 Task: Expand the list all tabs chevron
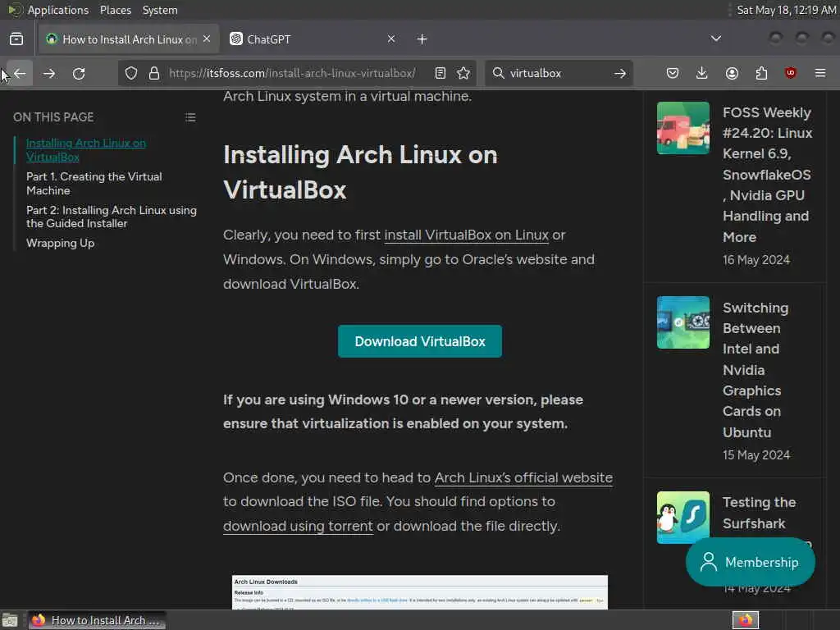715,39
